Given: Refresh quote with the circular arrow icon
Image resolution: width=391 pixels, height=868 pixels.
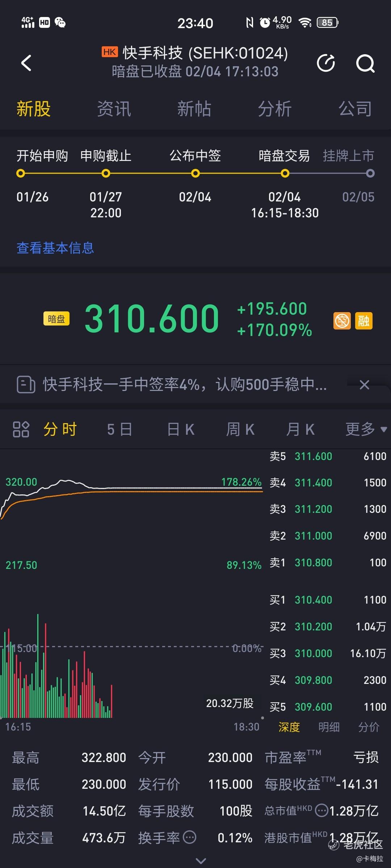Looking at the screenshot, I should (326, 63).
